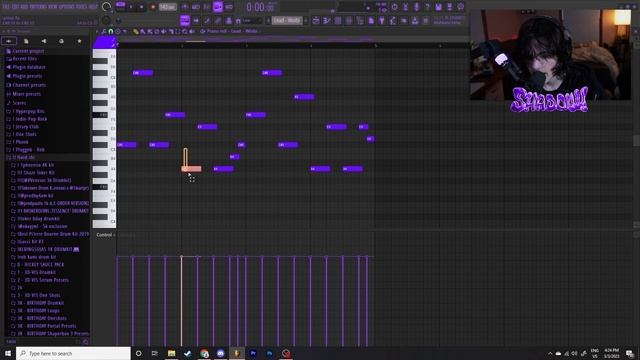Click the render export icon in top toolbar

point(449,7)
